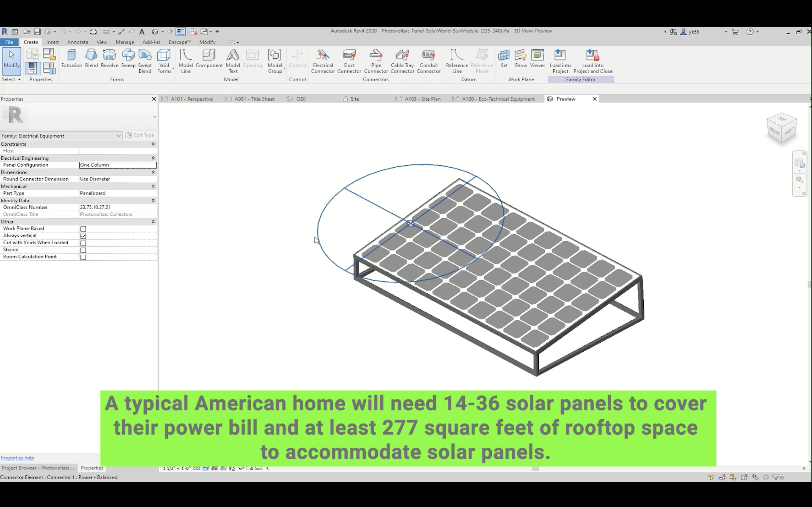Place a Model Text element
812x507 pixels.
pos(233,60)
